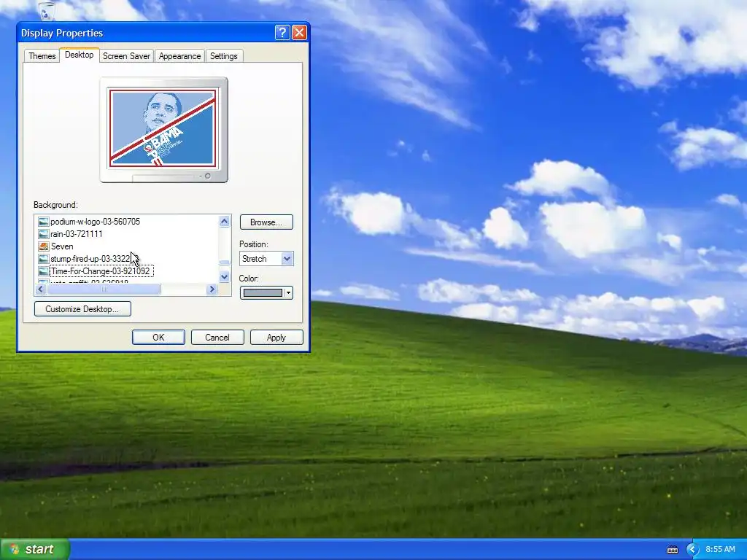Choose Seven from the background list
747x560 pixels.
click(62, 246)
